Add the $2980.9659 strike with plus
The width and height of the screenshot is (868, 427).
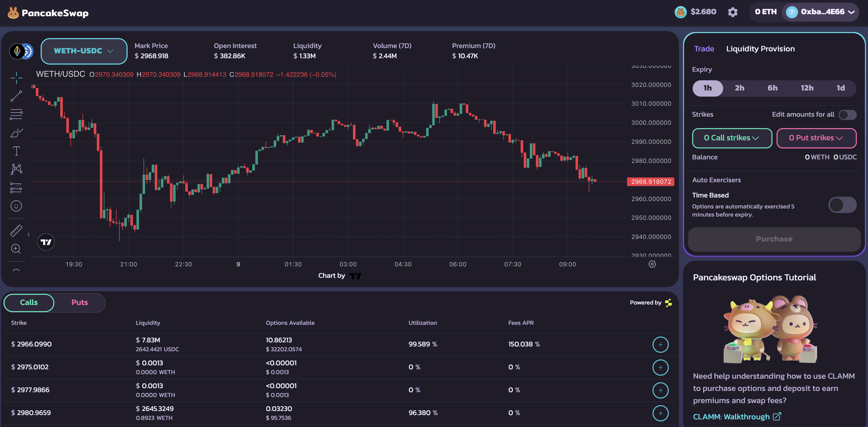coord(660,413)
